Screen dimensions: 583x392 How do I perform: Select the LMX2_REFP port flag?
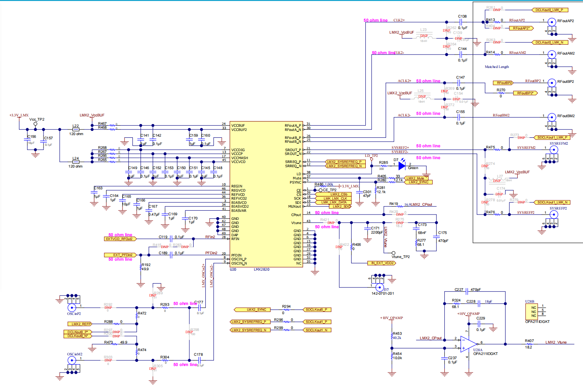point(81,324)
